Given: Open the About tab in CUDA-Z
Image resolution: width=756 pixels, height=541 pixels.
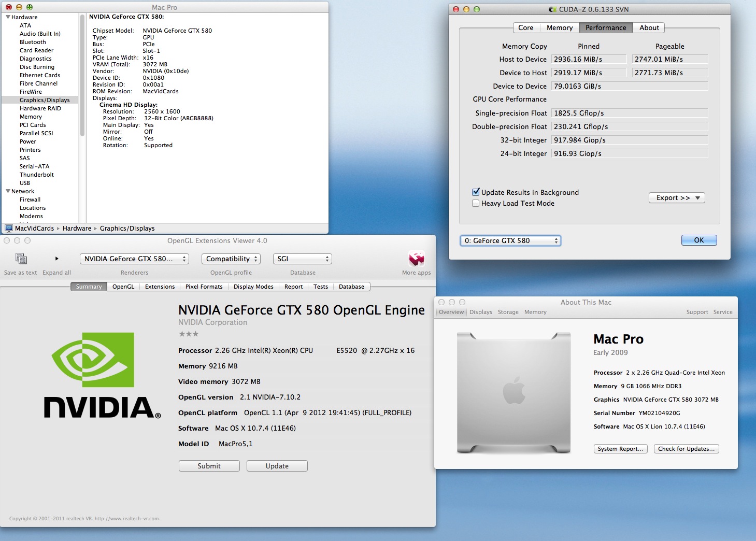Looking at the screenshot, I should [649, 27].
